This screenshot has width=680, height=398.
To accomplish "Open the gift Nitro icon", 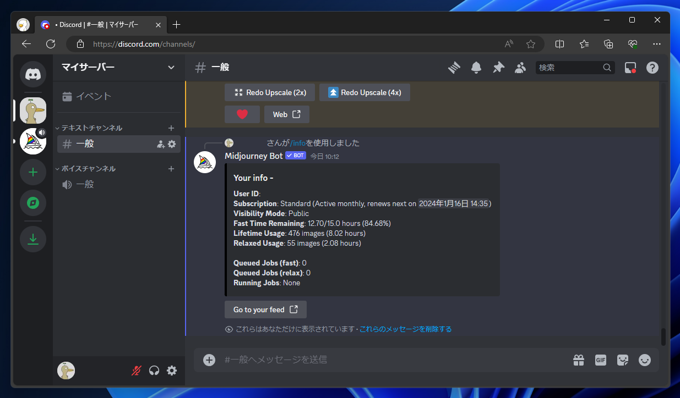I will click(579, 360).
